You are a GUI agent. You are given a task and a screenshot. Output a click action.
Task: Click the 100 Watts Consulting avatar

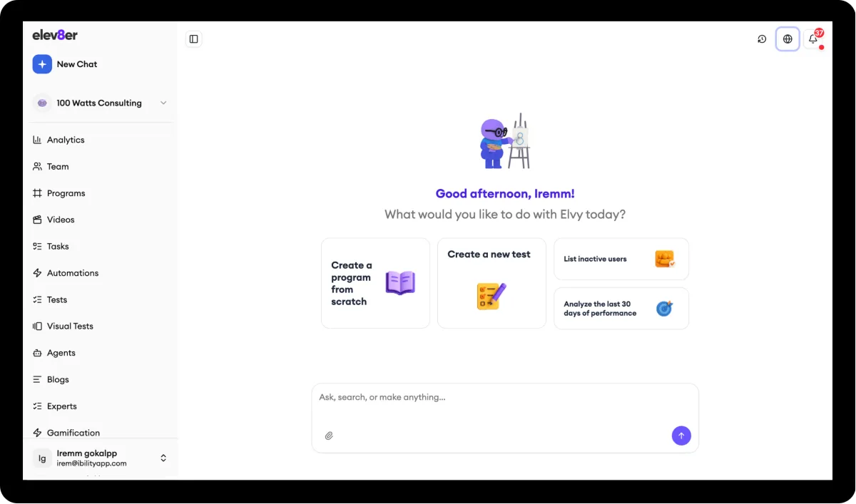pyautogui.click(x=42, y=103)
